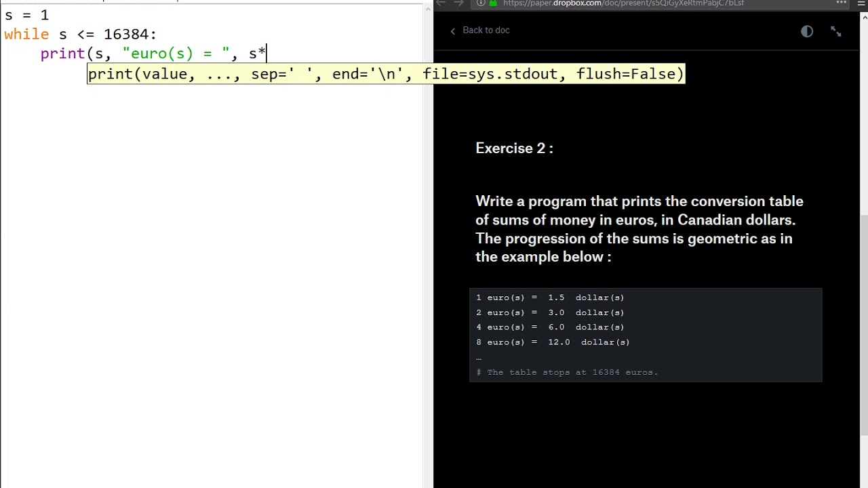Place cursor at end of print(s, "euro(s) line
868x488 pixels.
pyautogui.click(x=267, y=54)
